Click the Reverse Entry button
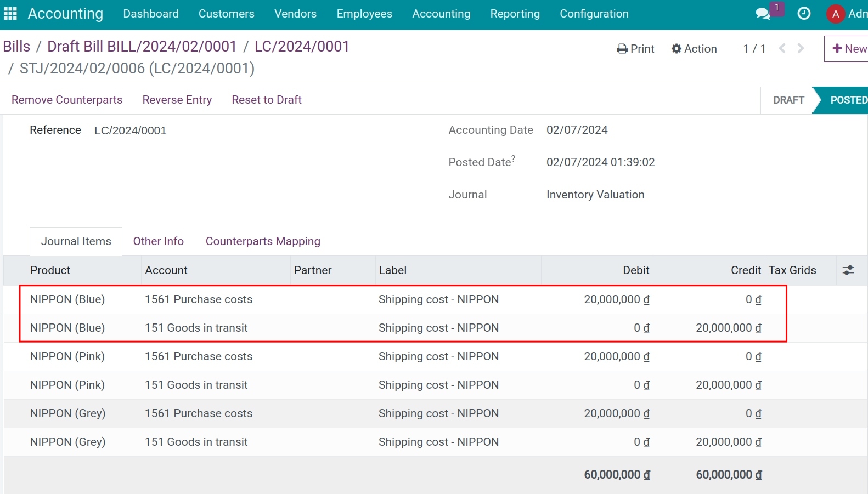This screenshot has height=494, width=868. (177, 100)
